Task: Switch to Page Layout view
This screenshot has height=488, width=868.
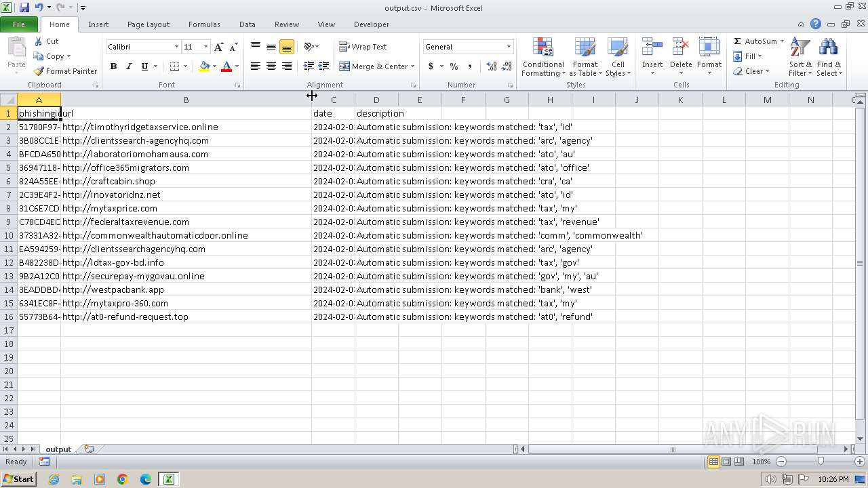Action: click(x=726, y=462)
